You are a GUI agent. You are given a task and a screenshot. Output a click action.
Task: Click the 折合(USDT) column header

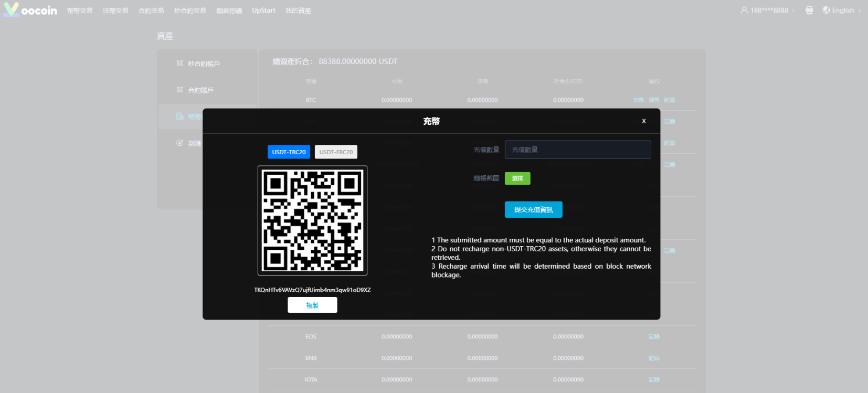pyautogui.click(x=568, y=81)
